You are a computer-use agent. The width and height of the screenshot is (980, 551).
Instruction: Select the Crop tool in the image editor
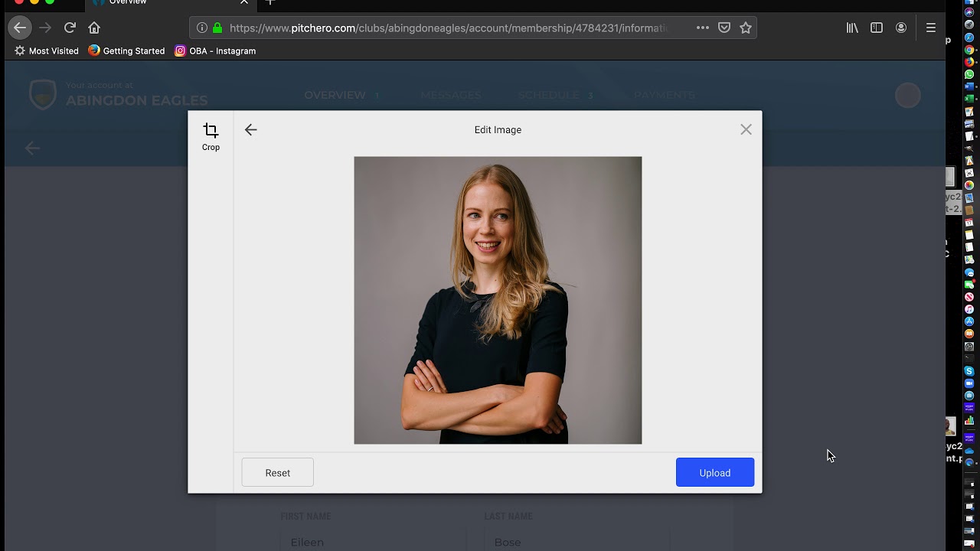(x=211, y=137)
